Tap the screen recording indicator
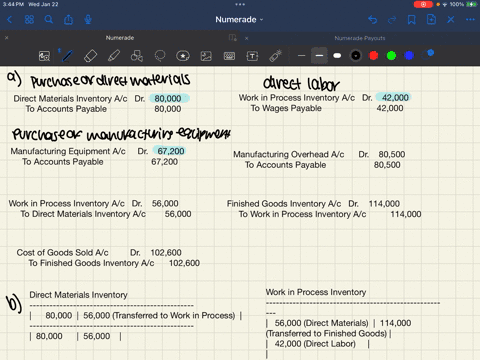 coord(423,4)
